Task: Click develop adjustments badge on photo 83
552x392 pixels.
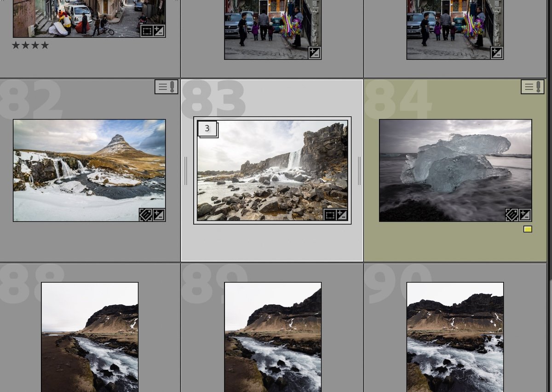Action: tap(342, 214)
